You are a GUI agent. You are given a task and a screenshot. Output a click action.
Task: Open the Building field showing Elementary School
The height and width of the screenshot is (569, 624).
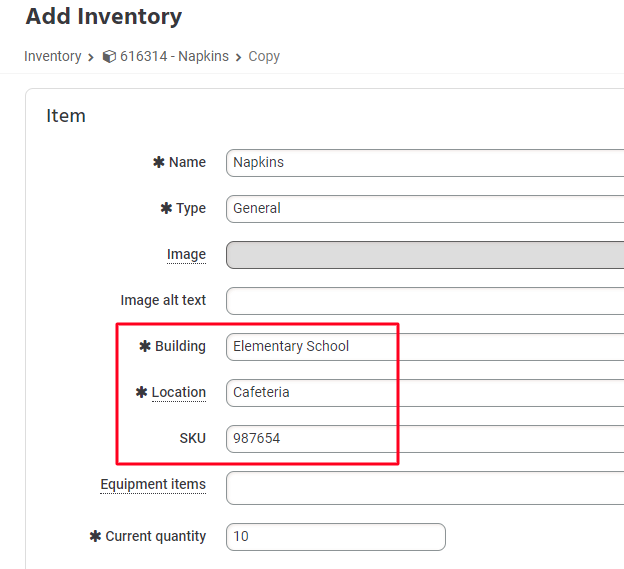(x=425, y=347)
